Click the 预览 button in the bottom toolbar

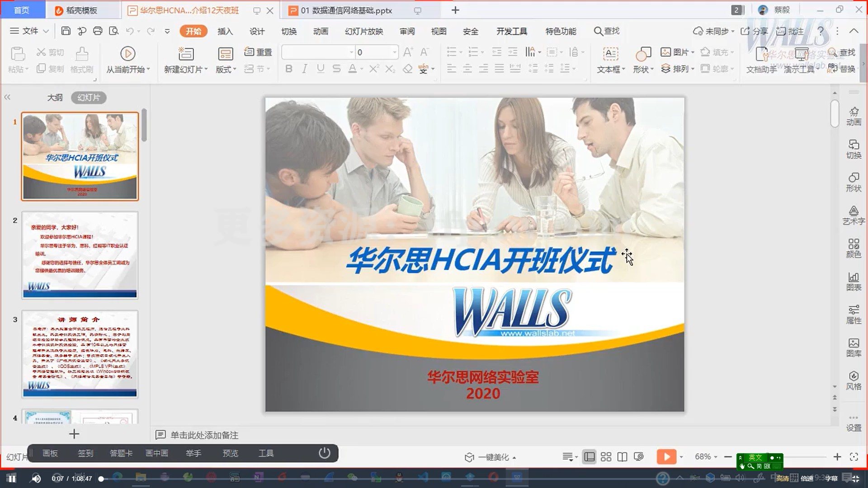(x=230, y=453)
